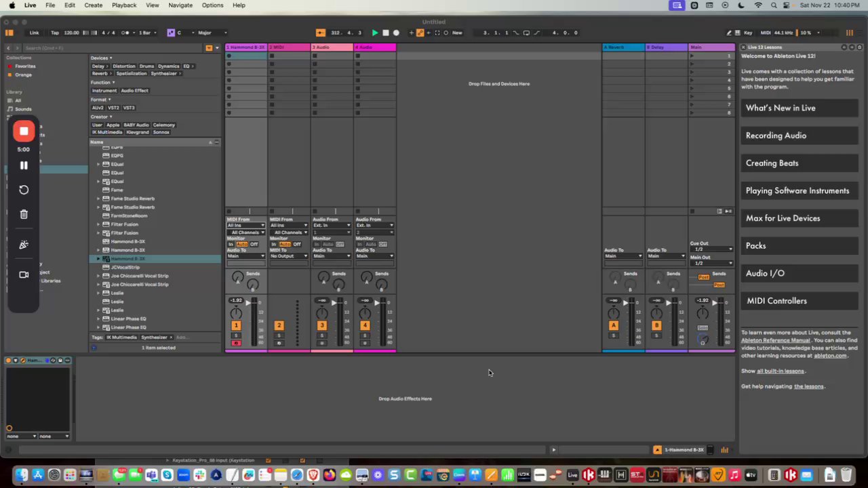Image resolution: width=868 pixels, height=488 pixels.
Task: Collapse the Creator filter group
Action: 102,117
